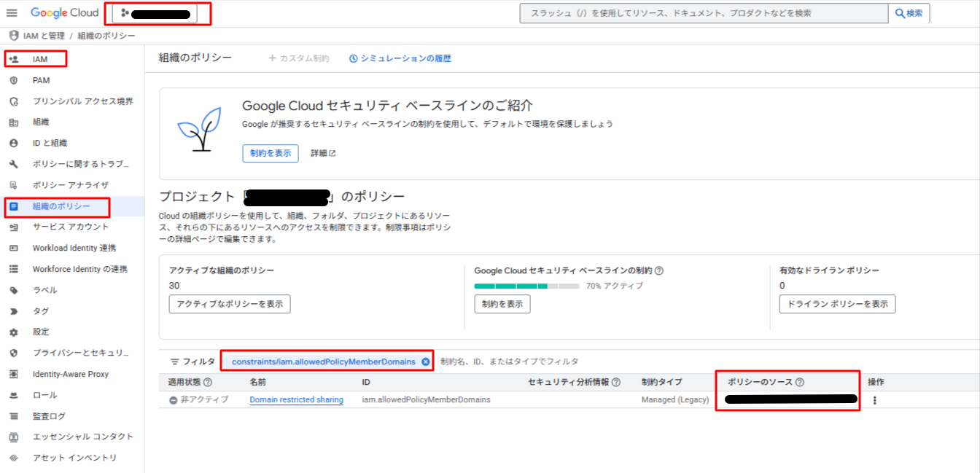
Task: Click the 組織のポリシー sidebar icon
Action: (14, 206)
